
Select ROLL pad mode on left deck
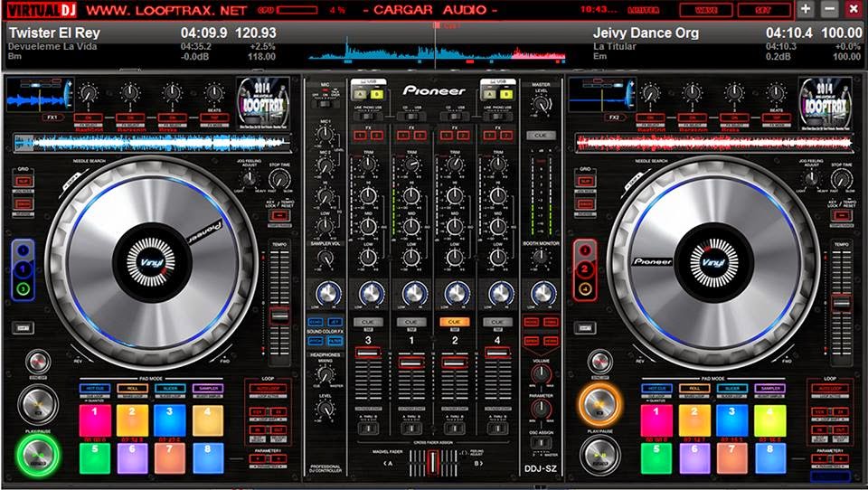pos(132,389)
